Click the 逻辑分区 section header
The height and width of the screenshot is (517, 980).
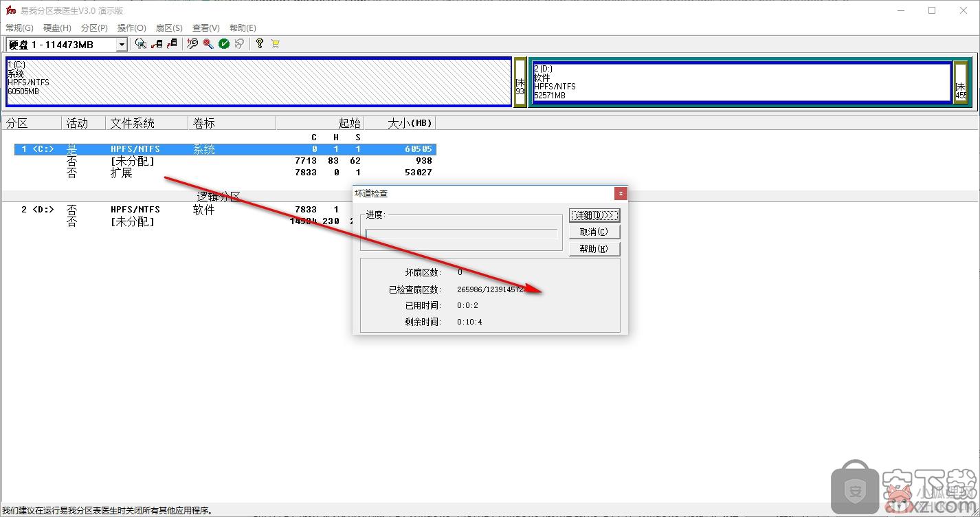[x=219, y=197]
